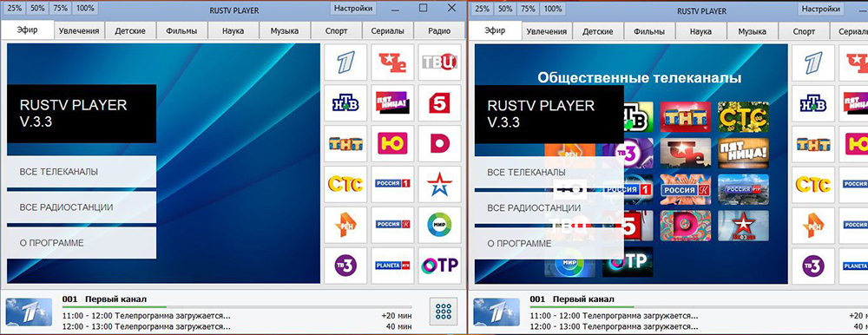Select the Сериалы tab in left window

(387, 31)
